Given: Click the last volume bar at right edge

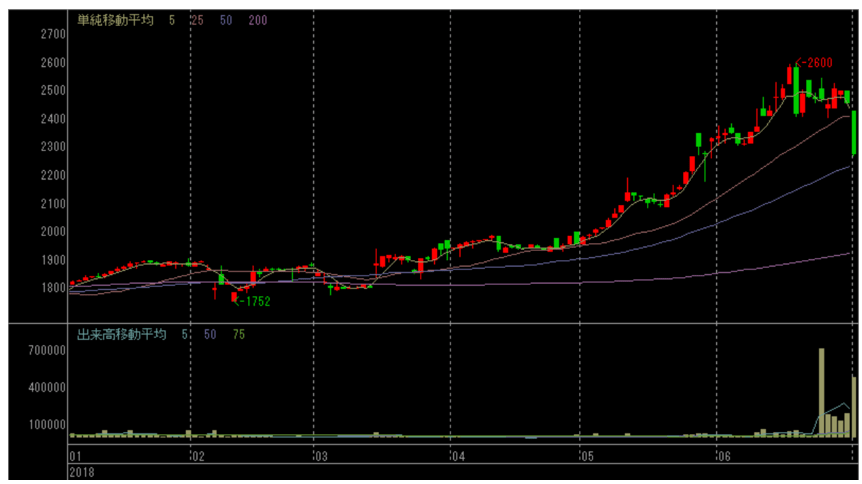Looking at the screenshot, I should click(854, 407).
